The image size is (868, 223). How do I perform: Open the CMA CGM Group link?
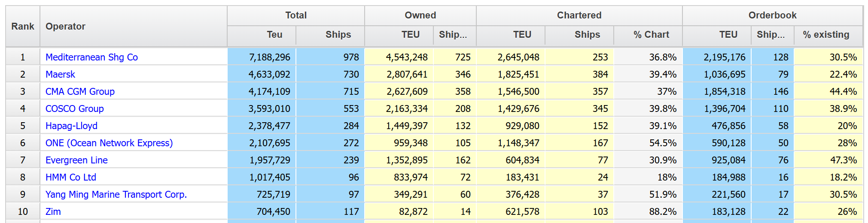(80, 91)
